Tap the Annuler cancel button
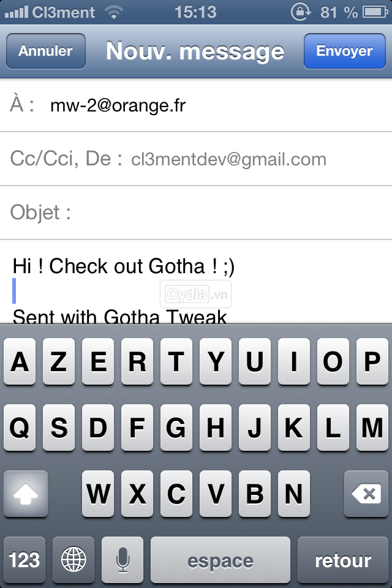The image size is (392, 588). (x=46, y=51)
